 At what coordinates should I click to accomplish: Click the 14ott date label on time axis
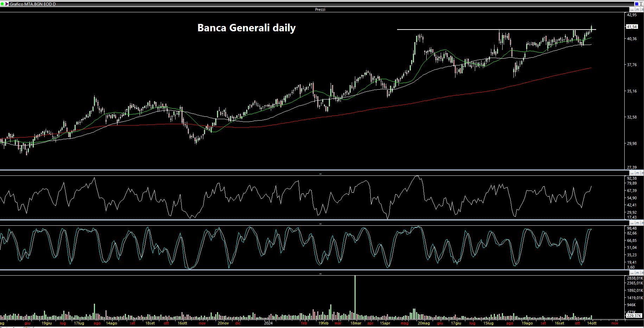pos(592,323)
